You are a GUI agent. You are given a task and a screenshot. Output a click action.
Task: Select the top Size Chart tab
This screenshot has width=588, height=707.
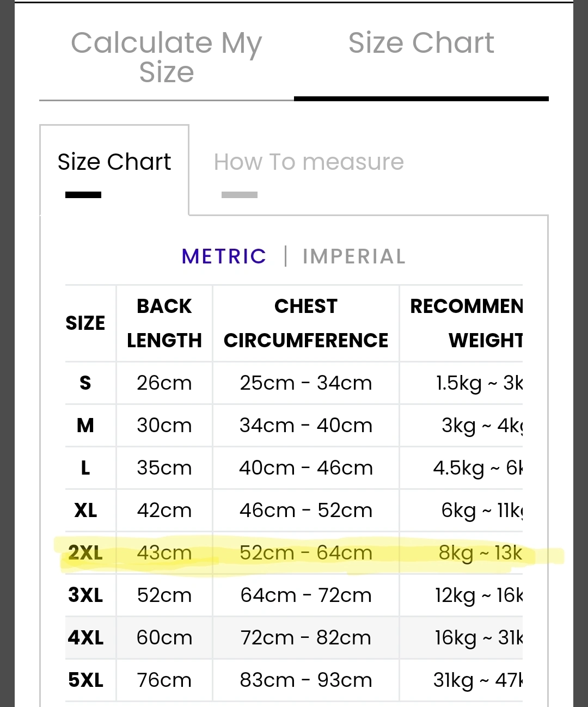pyautogui.click(x=421, y=43)
